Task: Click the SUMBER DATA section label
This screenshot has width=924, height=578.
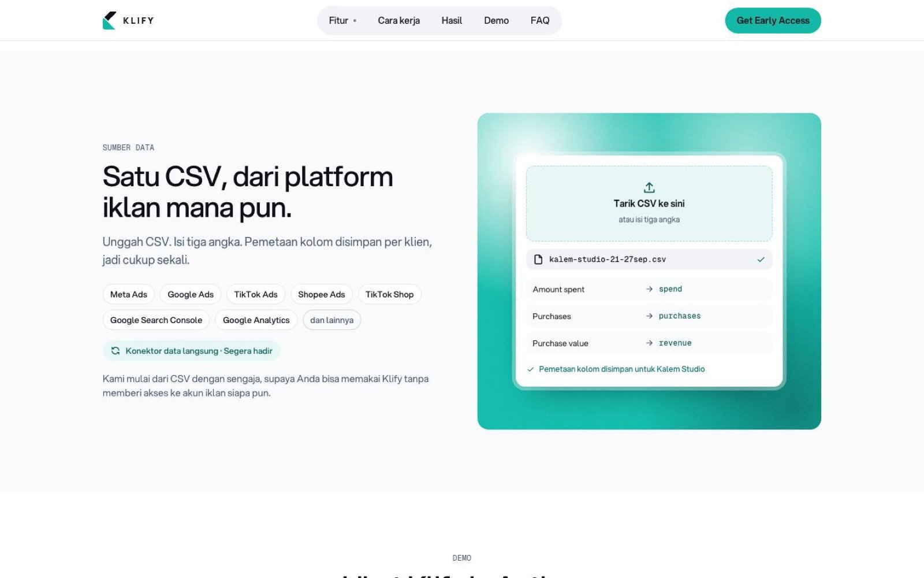Action: click(128, 147)
